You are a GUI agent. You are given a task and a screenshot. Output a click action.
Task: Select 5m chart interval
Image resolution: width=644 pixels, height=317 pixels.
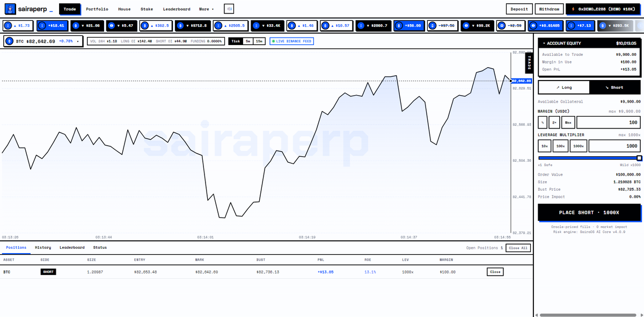(247, 41)
